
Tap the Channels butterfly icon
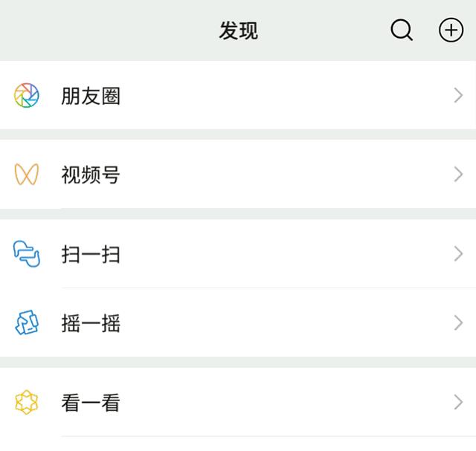tap(27, 175)
